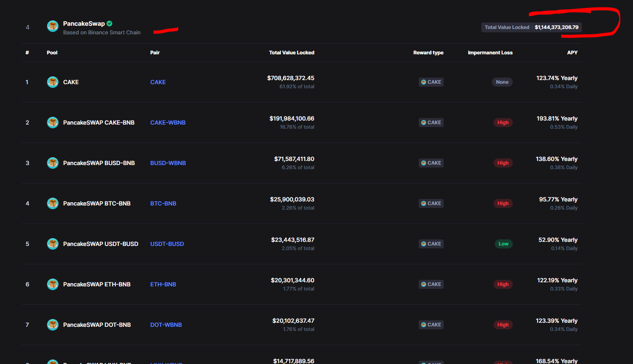Click the verified badge next to PancakeSwap
Screen dimensions: 633x364
click(110, 24)
